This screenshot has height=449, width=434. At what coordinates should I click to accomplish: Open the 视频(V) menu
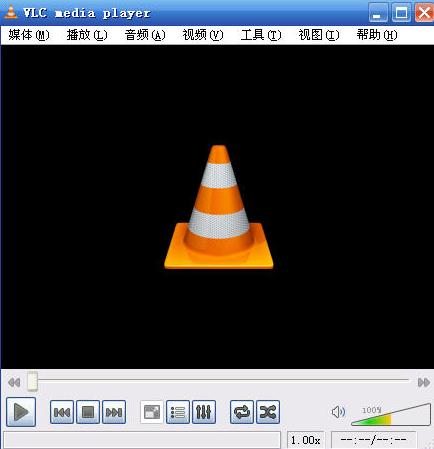point(203,35)
